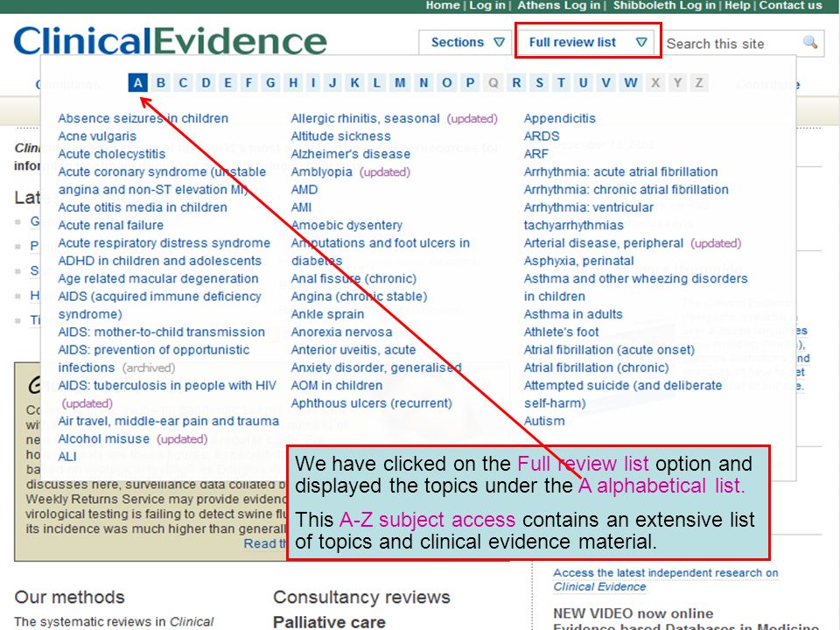Select letter W in alphabet index
Screen dimensions: 840x630
pos(631,83)
